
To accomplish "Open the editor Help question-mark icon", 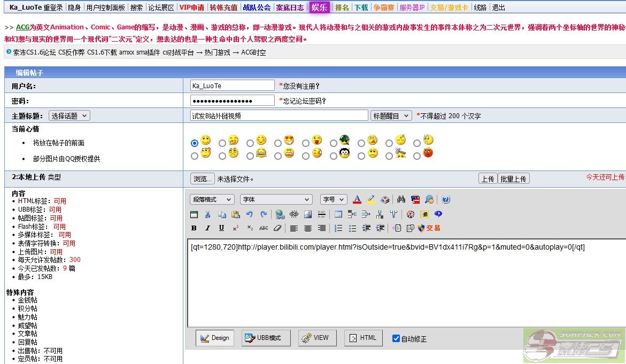I will click(446, 199).
